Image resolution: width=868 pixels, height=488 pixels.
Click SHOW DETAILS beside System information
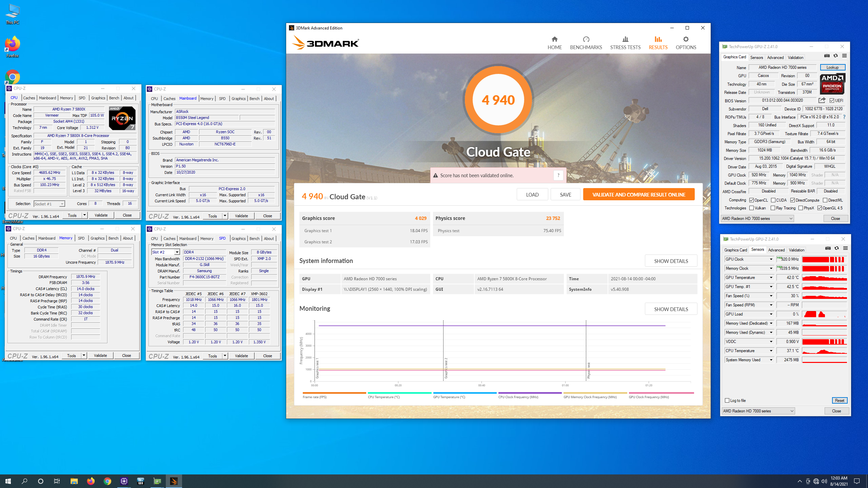tap(671, 261)
